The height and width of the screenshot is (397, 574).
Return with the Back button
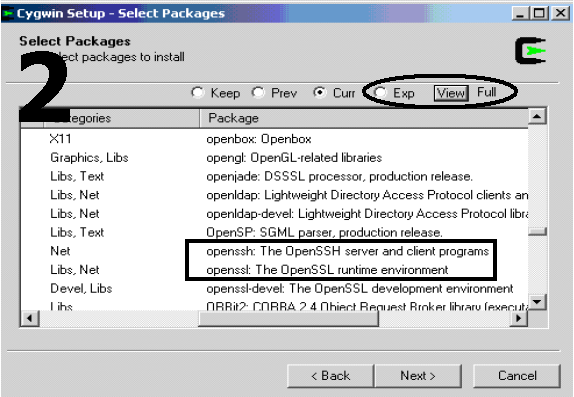(331, 376)
